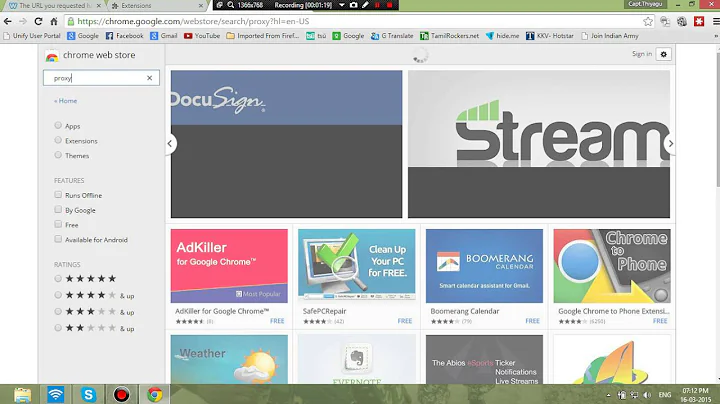720x404 pixels.
Task: Bookmark this page with star icon
Action: pos(648,21)
